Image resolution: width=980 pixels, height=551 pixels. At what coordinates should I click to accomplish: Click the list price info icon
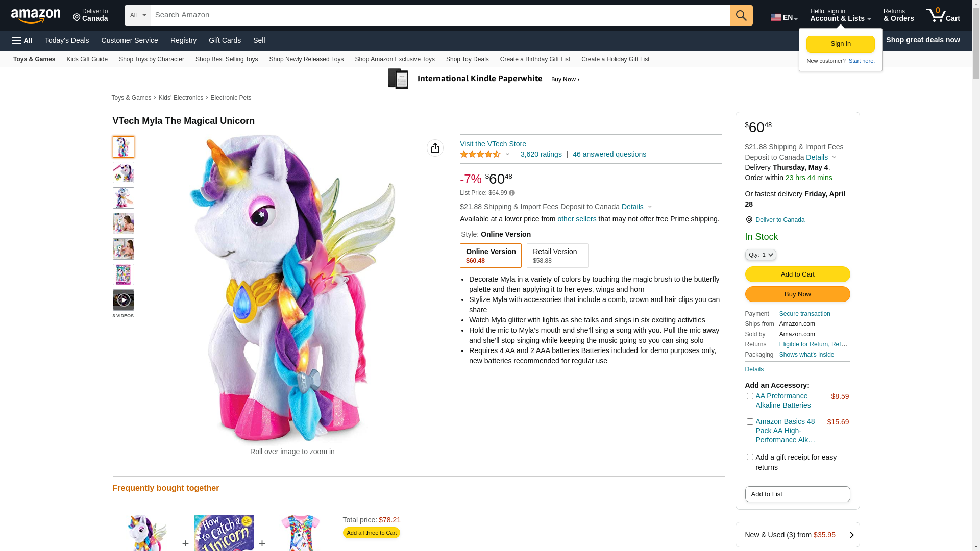click(x=512, y=193)
